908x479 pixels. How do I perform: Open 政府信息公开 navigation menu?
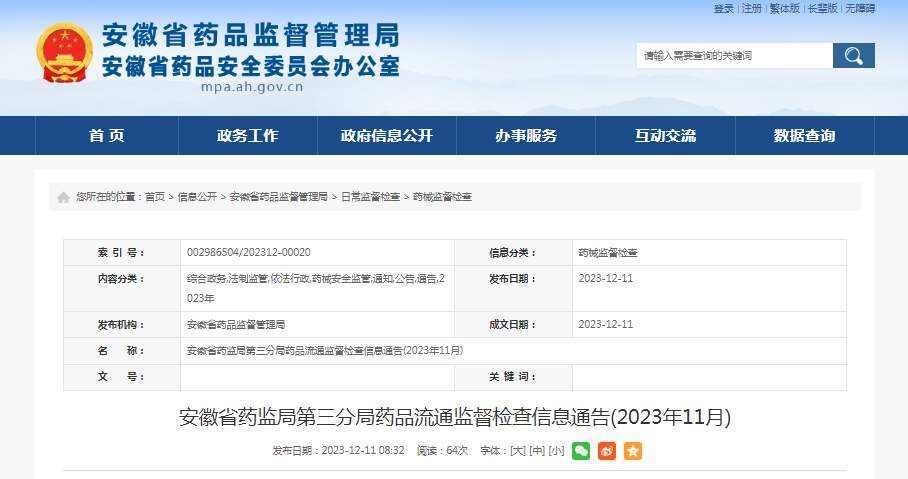tap(387, 136)
